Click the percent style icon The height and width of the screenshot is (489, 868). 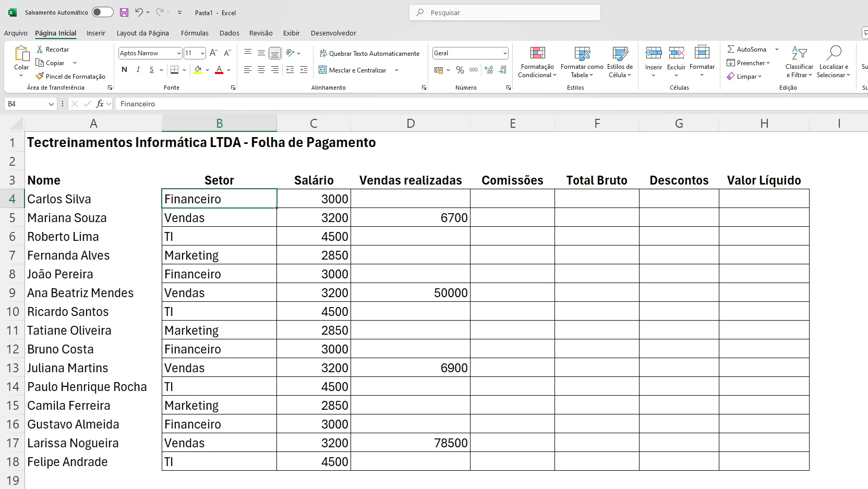pos(460,70)
